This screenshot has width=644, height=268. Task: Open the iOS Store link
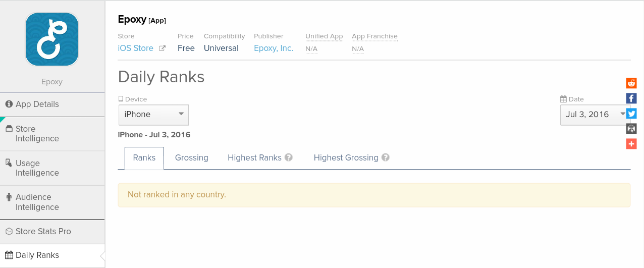tap(135, 48)
